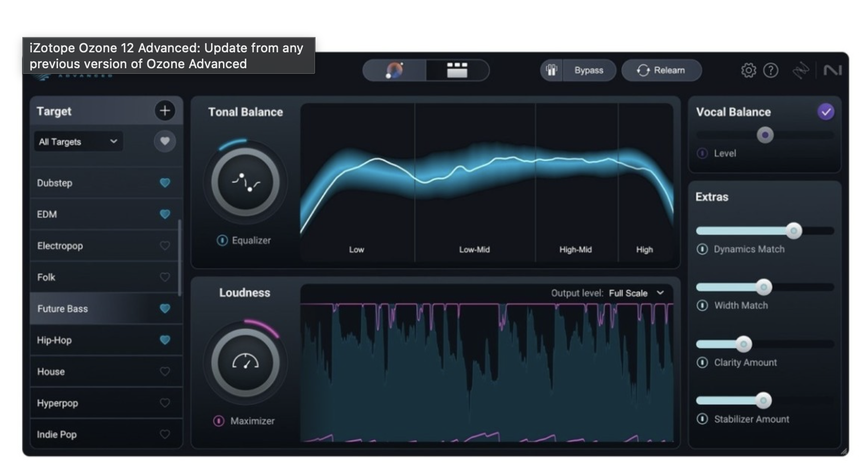This screenshot has height=472, width=868.
Task: Click the Vocal Balance level slider
Action: (765, 135)
